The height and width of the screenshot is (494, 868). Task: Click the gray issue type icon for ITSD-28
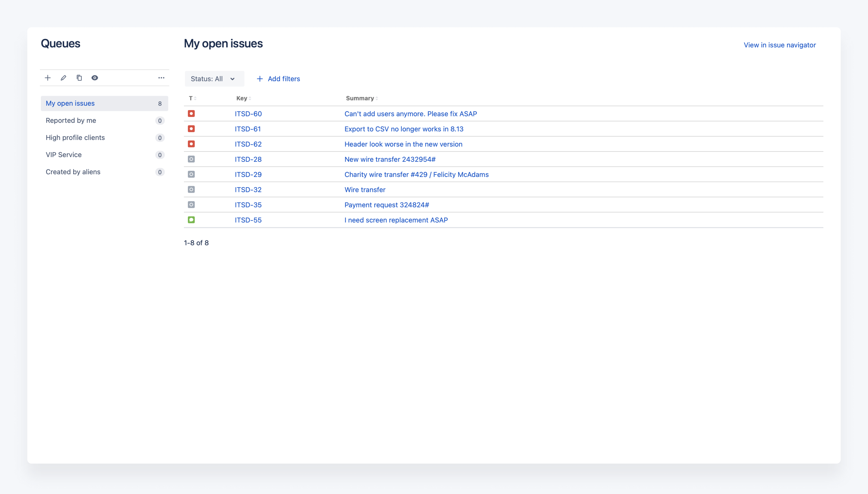[x=192, y=159]
